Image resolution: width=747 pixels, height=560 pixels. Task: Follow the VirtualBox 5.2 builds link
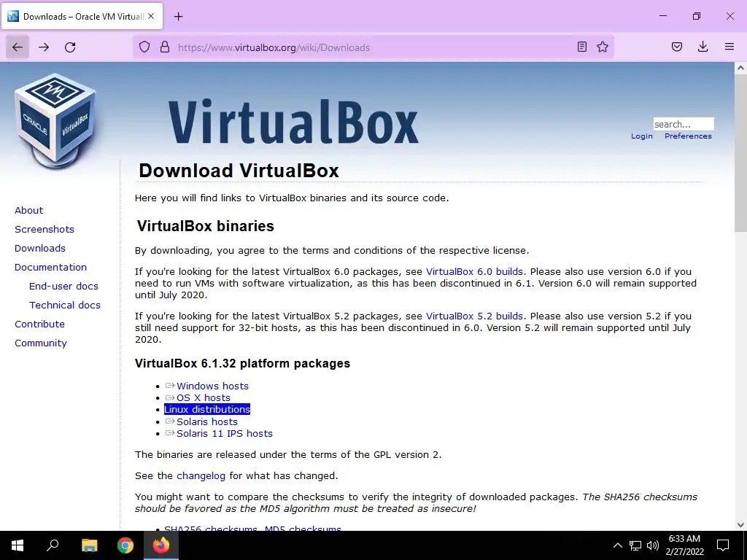coord(474,316)
